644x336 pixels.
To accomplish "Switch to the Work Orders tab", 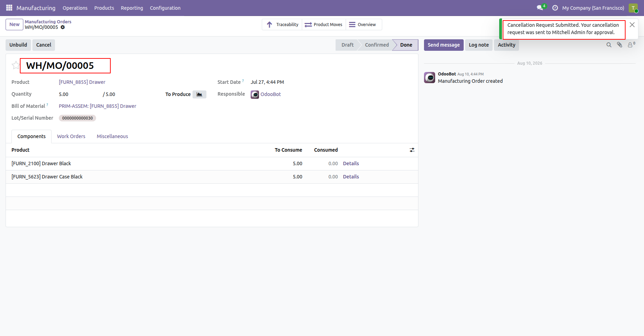I will pos(71,136).
